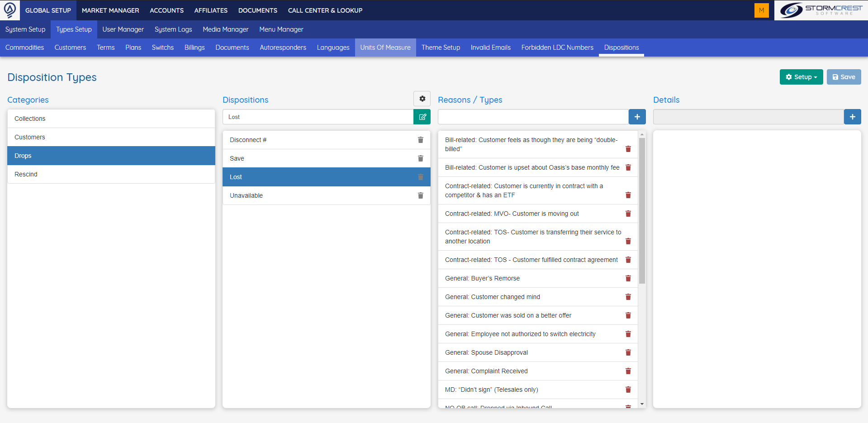868x423 pixels.
Task: Delete the Buyer's Remorse reason
Action: click(628, 278)
